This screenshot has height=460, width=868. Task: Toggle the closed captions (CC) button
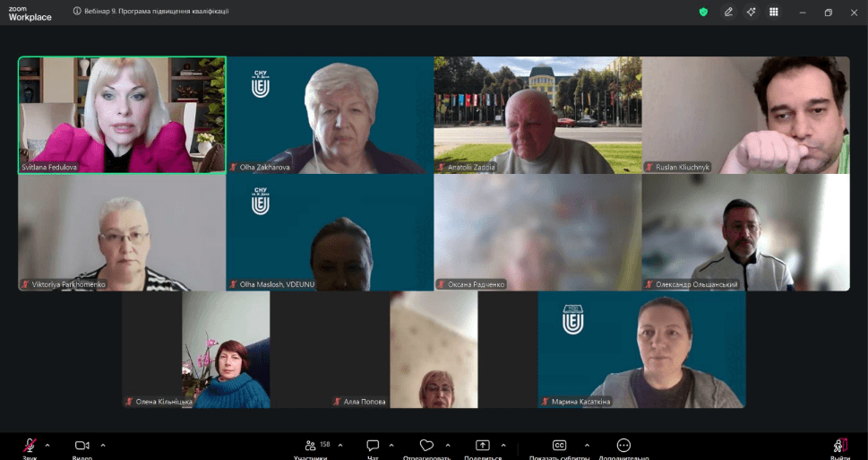560,446
